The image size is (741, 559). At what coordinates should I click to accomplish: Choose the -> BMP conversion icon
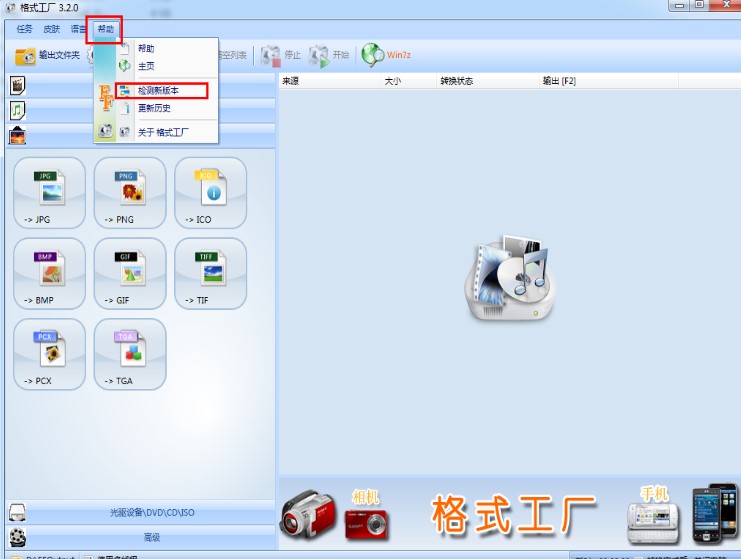50,274
